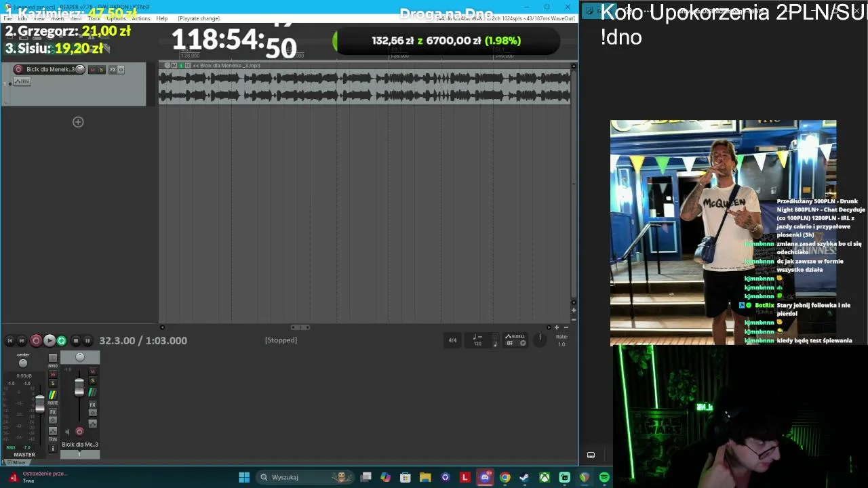868x488 pixels.
Task: Click the arrange horizontal zoom out minus
Action: click(x=566, y=327)
